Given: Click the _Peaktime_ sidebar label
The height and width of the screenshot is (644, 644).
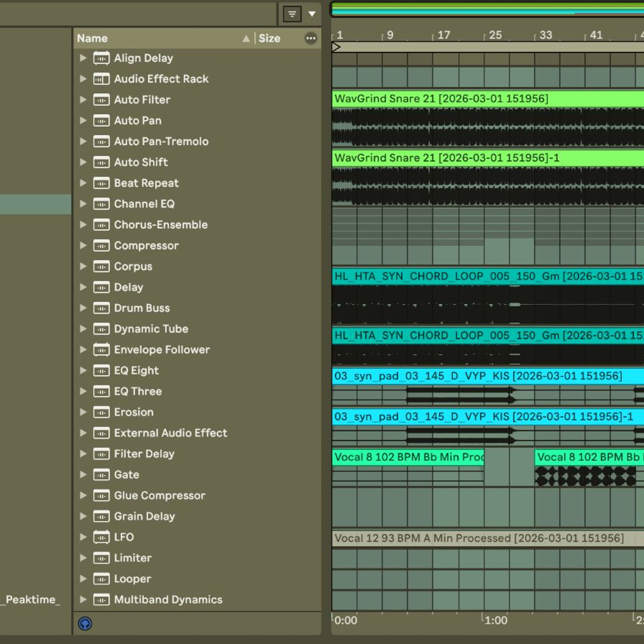Looking at the screenshot, I should 30,600.
